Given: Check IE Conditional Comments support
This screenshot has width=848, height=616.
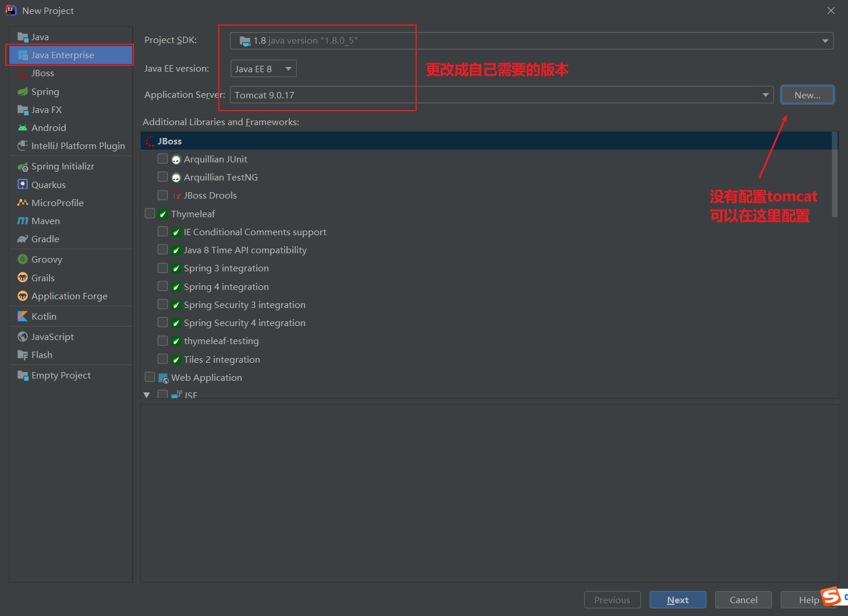Looking at the screenshot, I should 163,232.
